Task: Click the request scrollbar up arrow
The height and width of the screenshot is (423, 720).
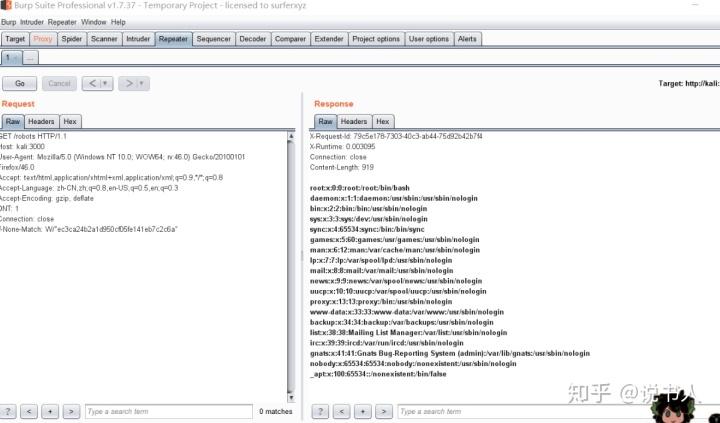Action: click(291, 136)
